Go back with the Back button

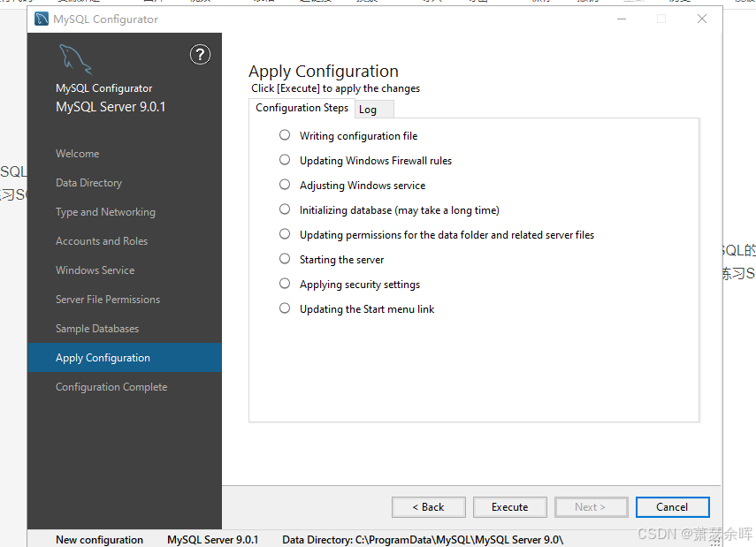(428, 507)
